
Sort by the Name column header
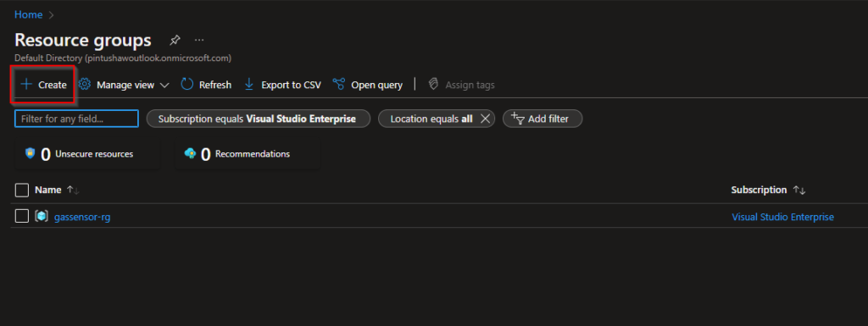tap(48, 190)
